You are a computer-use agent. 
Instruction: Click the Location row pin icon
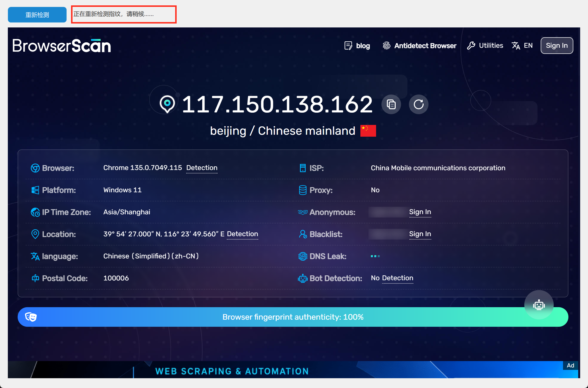(35, 234)
